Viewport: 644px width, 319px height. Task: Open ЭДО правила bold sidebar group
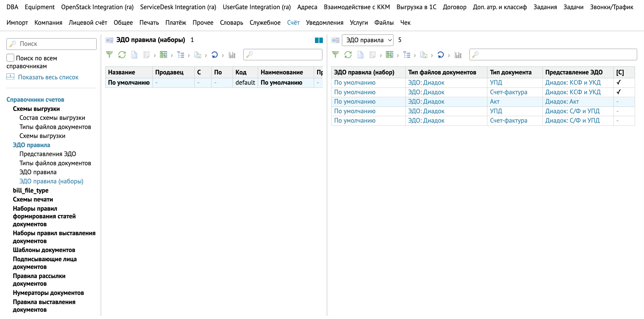click(x=32, y=145)
